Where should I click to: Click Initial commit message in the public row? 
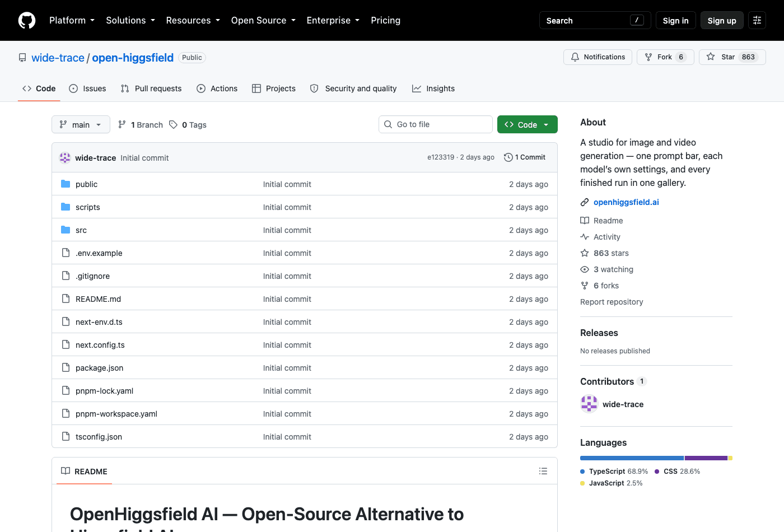[287, 184]
